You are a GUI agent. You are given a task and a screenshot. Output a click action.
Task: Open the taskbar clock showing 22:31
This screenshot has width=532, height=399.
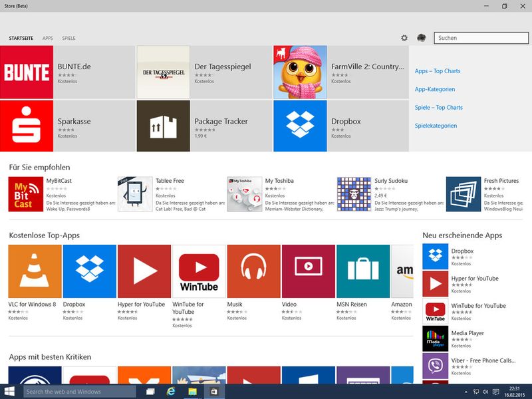click(x=514, y=392)
